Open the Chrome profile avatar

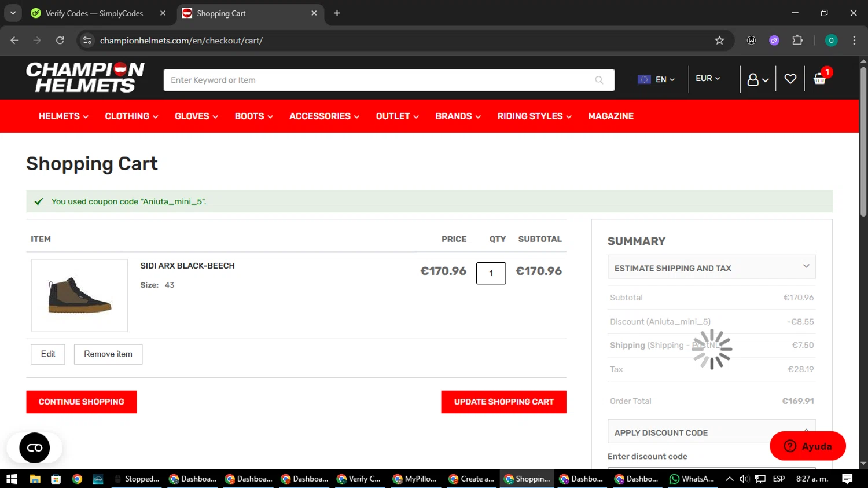[831, 41]
